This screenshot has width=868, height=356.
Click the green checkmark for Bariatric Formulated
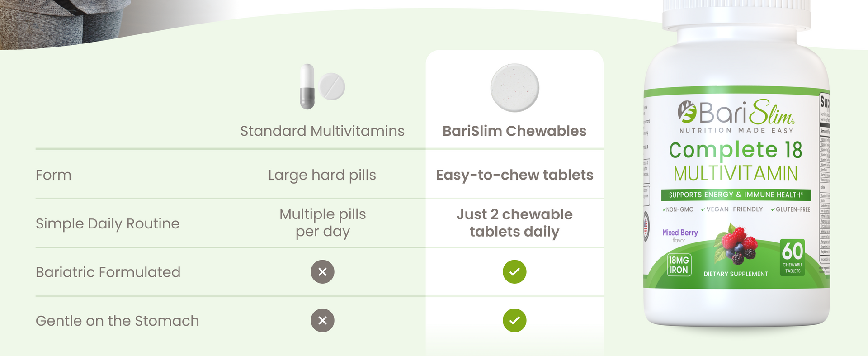[514, 272]
